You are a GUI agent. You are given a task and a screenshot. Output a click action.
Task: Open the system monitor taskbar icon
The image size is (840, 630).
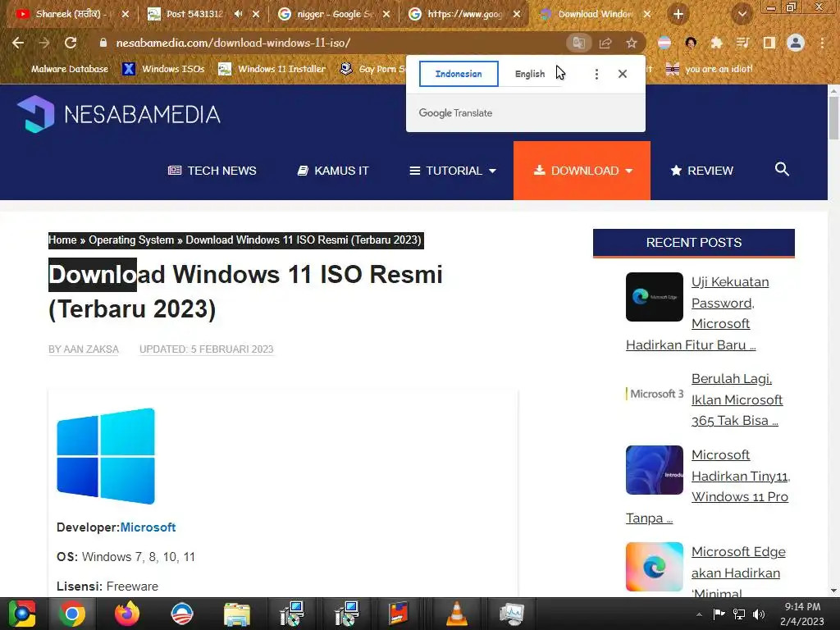[512, 614]
